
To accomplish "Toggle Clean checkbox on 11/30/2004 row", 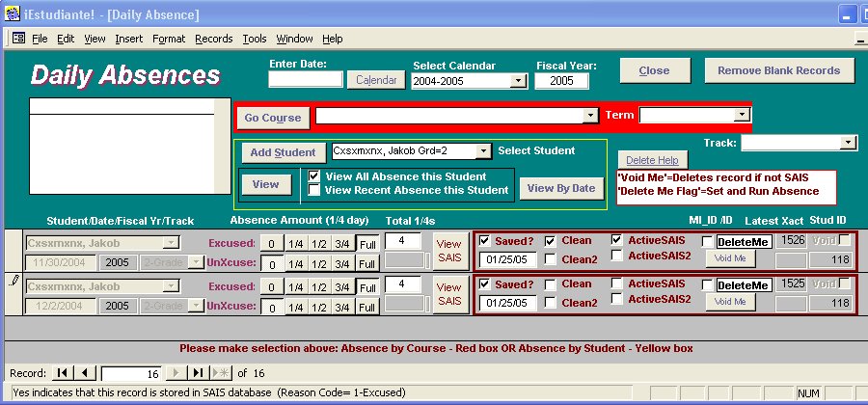I will [x=551, y=241].
